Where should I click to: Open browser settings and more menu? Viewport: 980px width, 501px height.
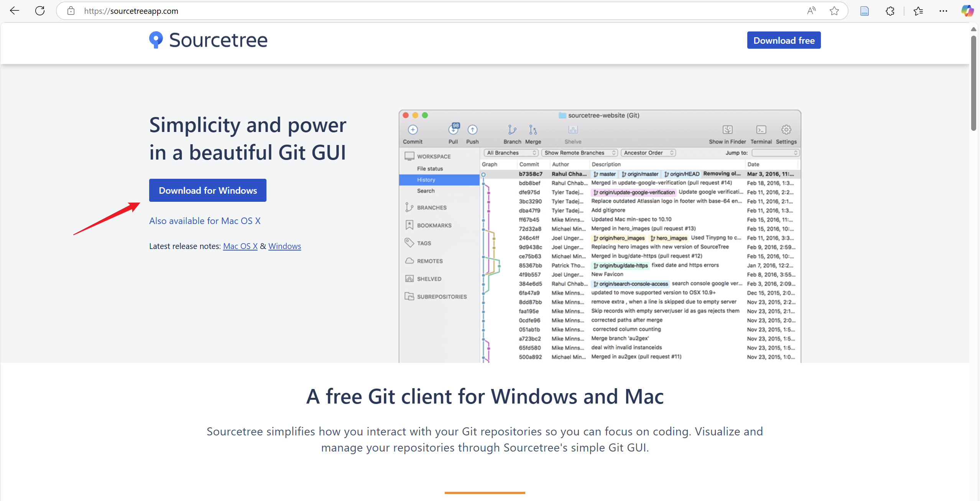click(943, 11)
